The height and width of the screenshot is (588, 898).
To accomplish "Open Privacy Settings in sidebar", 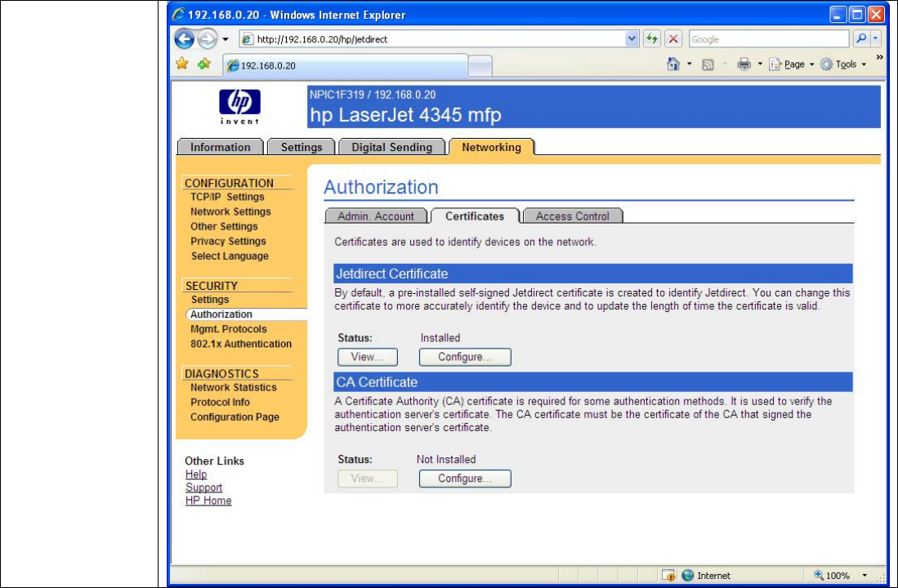I will click(228, 242).
